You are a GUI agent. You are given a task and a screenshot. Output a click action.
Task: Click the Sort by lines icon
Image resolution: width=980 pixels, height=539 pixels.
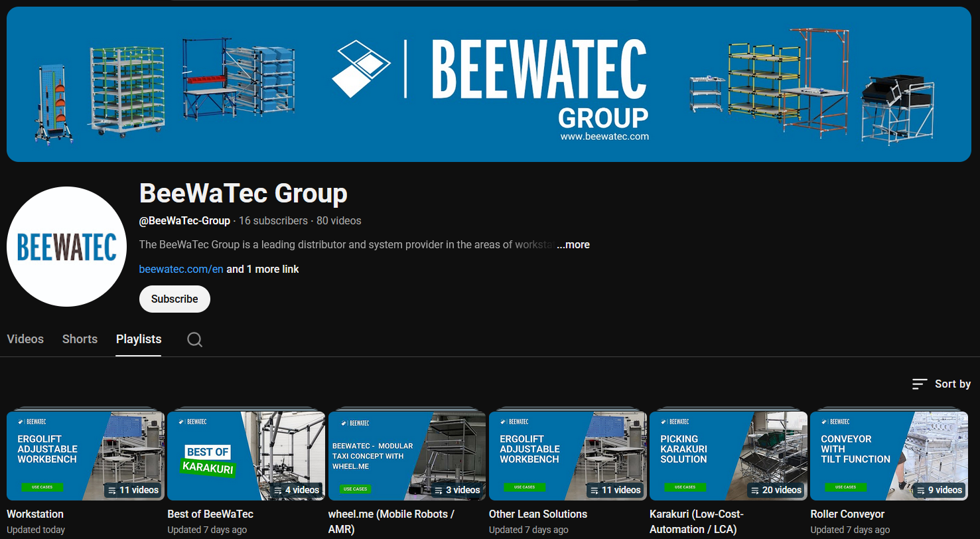pos(920,384)
